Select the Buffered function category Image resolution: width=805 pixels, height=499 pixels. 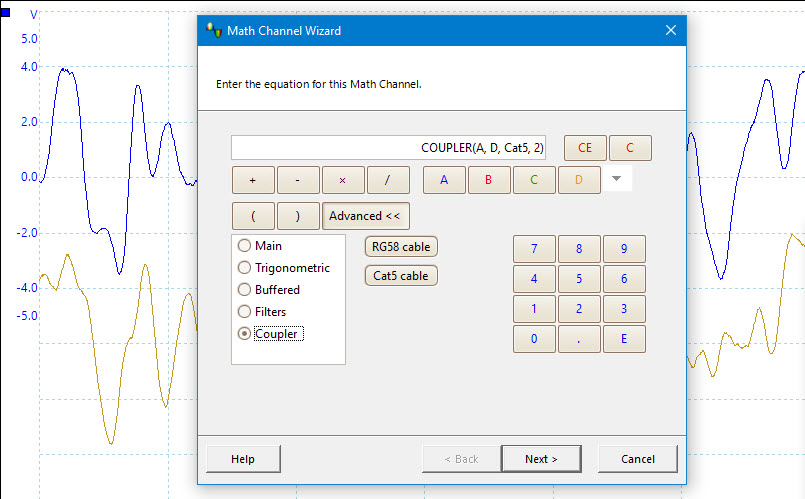tap(244, 290)
